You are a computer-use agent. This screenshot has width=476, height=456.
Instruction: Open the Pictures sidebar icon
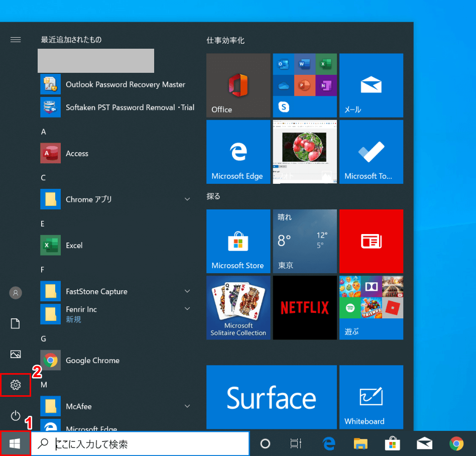pos(16,354)
